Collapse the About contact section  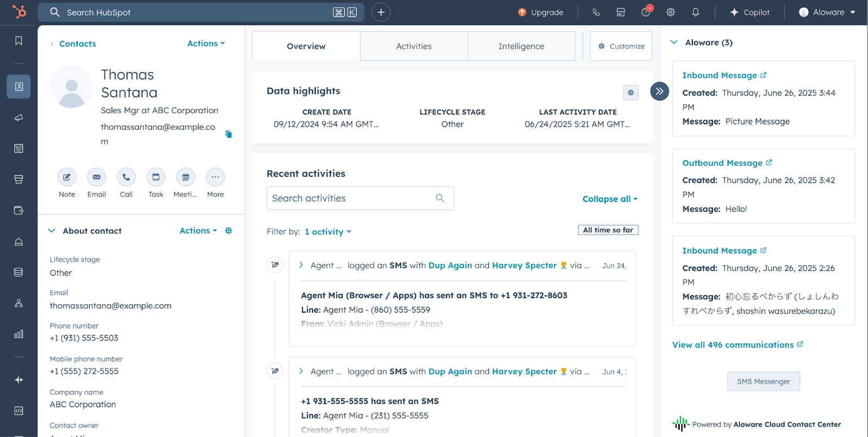52,231
